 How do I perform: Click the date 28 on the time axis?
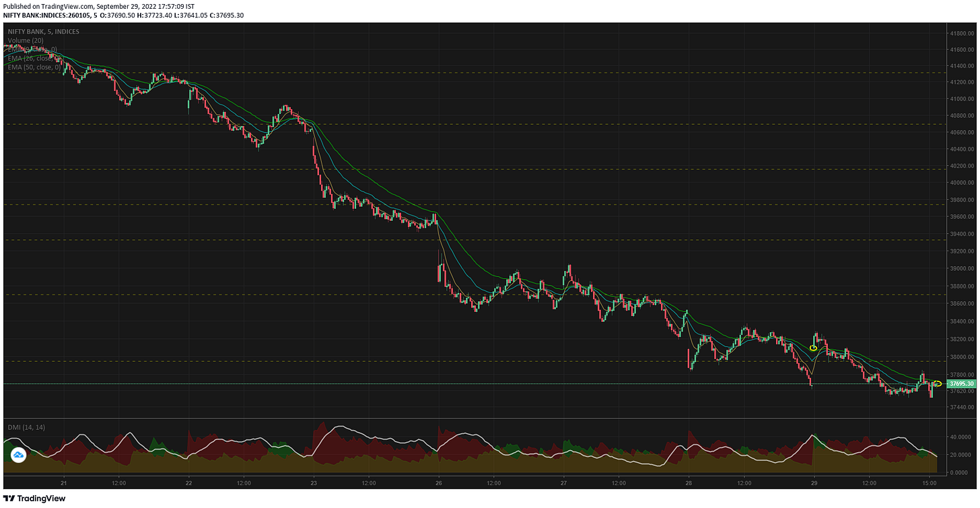pos(689,483)
